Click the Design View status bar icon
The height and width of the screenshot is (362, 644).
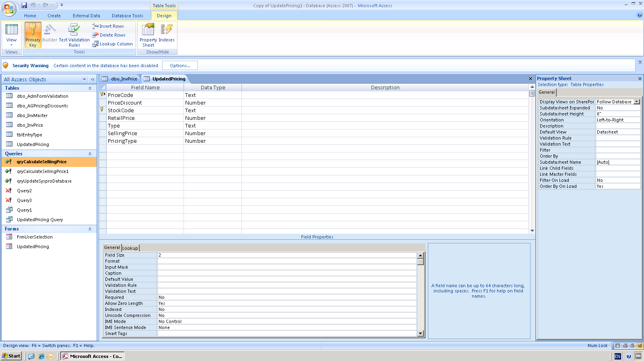(640, 346)
